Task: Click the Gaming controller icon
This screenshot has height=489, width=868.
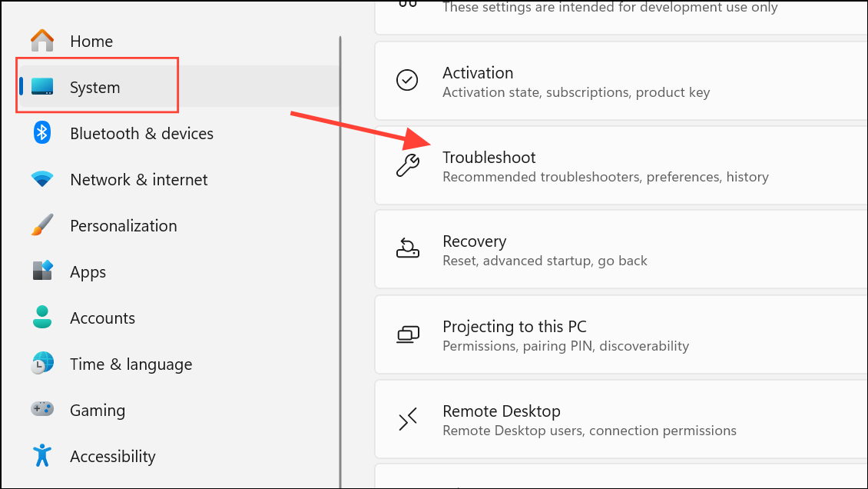Action: (41, 410)
